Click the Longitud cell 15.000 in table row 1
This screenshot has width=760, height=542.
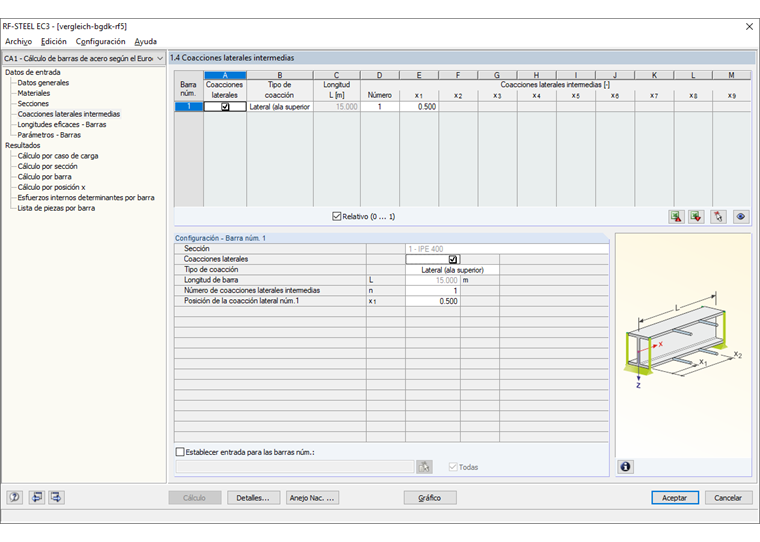[x=337, y=107]
